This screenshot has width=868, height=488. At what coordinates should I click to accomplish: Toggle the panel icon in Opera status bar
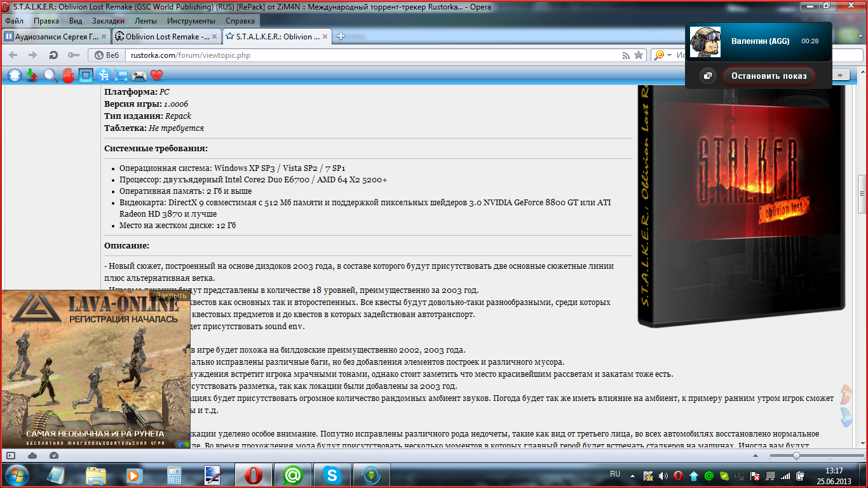click(11, 456)
